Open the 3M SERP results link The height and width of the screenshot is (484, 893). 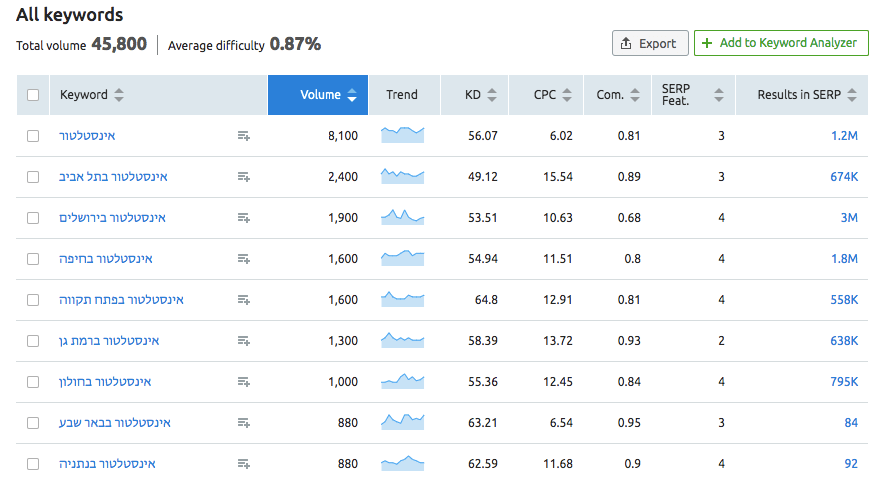[x=849, y=218]
